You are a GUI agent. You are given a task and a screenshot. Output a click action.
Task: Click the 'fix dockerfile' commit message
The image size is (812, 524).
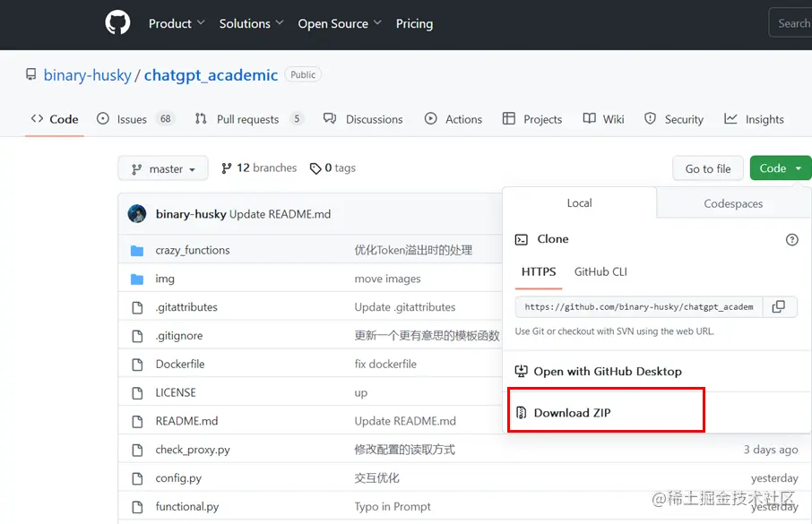point(385,364)
